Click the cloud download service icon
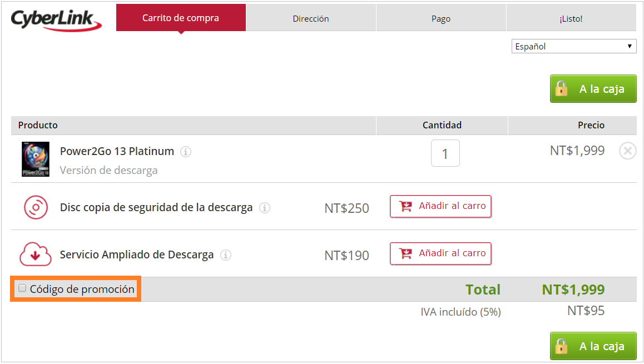 pyautogui.click(x=36, y=255)
